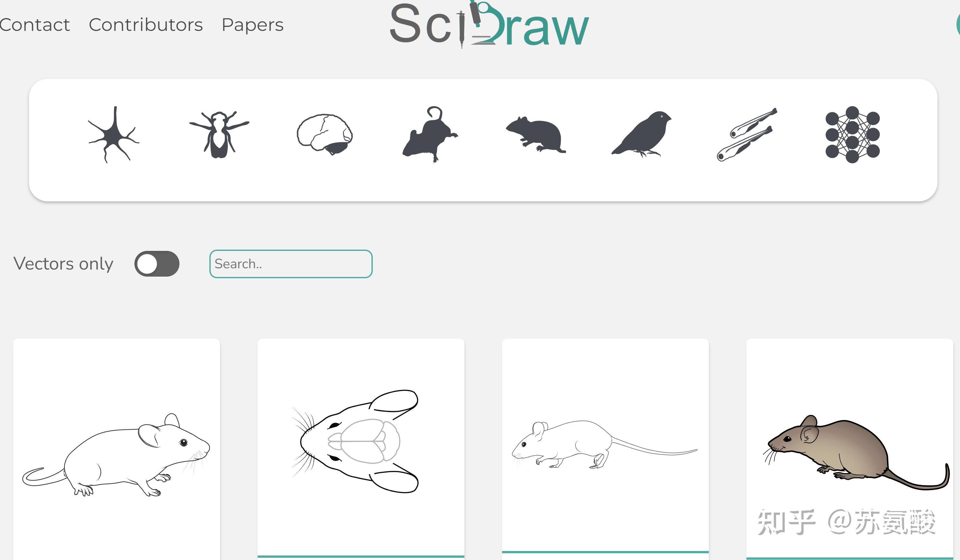Select the zebrafish larvae category icon

[x=747, y=134]
